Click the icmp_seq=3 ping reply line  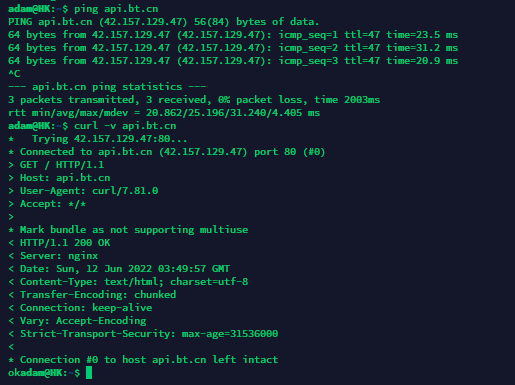[233, 61]
